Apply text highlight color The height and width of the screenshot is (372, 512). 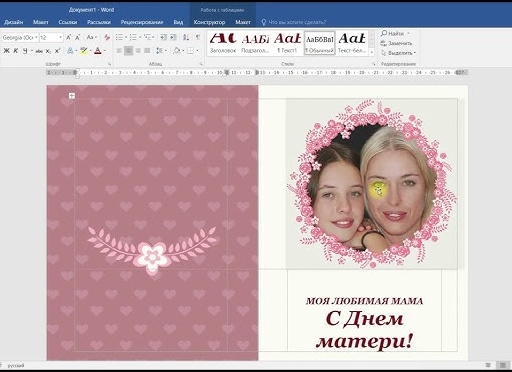coord(83,51)
